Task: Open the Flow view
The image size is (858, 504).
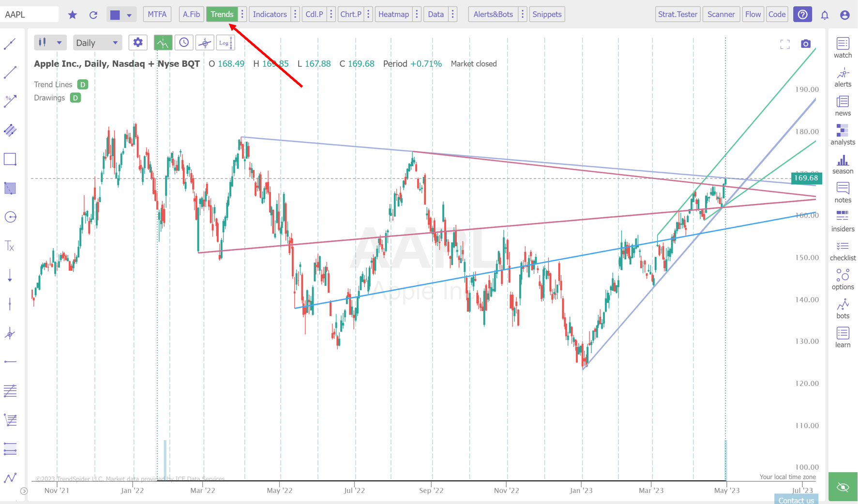Action: pos(753,15)
